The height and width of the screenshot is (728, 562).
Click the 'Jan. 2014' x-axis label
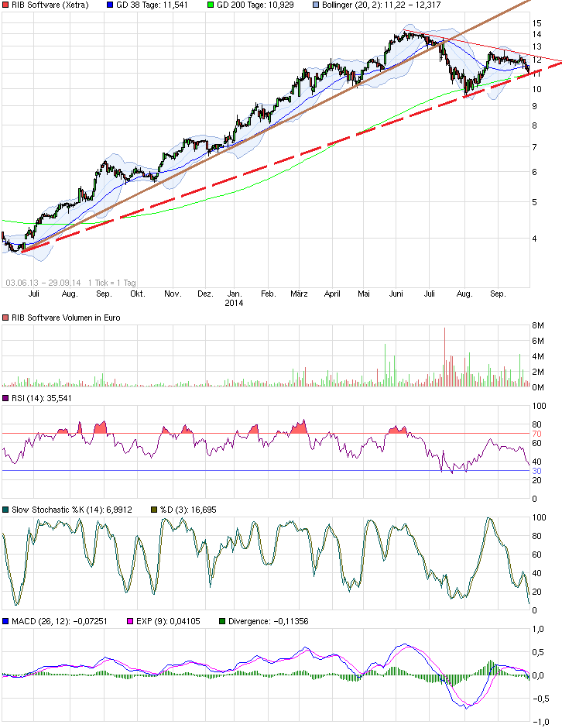pos(235,298)
